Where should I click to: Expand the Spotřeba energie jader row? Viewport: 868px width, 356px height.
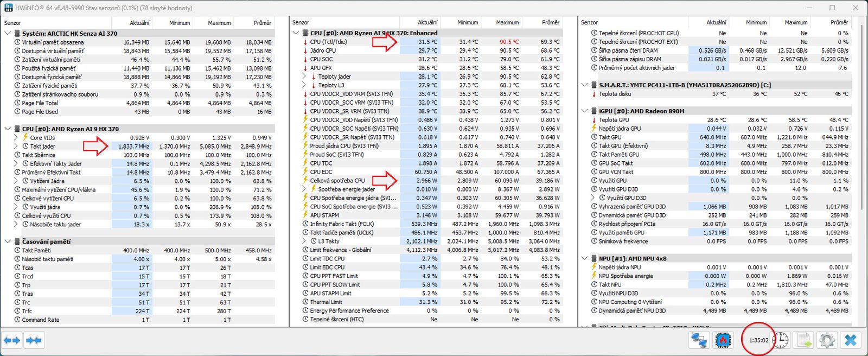coord(304,189)
